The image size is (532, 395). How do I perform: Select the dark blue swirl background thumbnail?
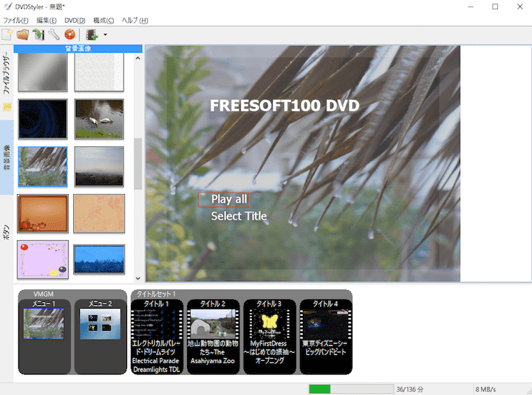(43, 119)
